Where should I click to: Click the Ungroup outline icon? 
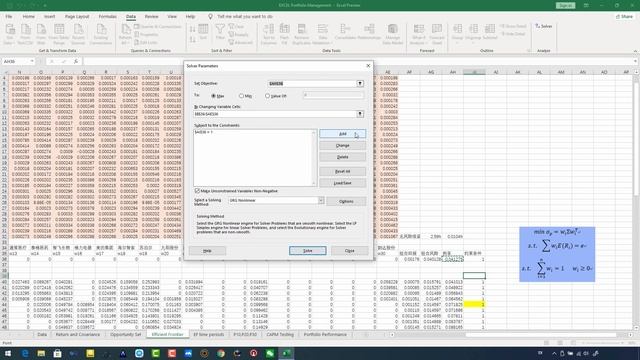click(473, 33)
